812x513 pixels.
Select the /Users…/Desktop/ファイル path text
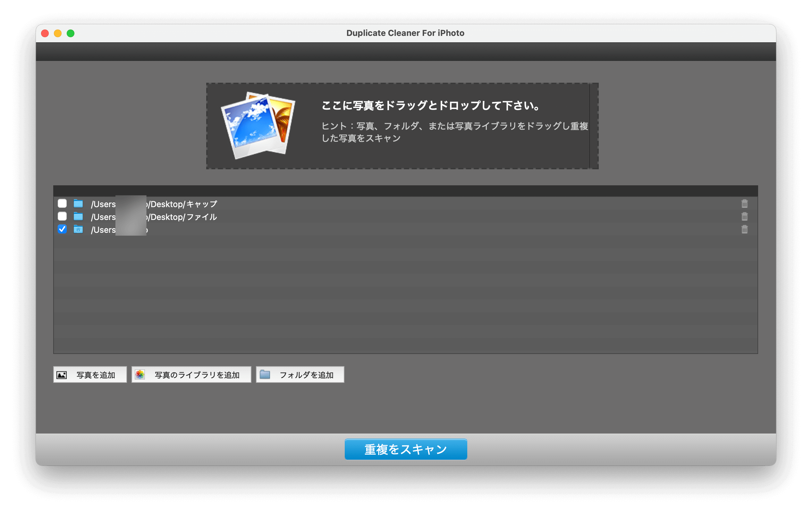tap(154, 217)
